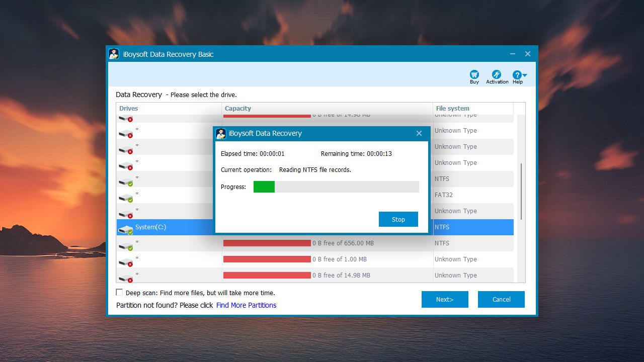
Task: Open the Activation key icon
Action: (497, 74)
